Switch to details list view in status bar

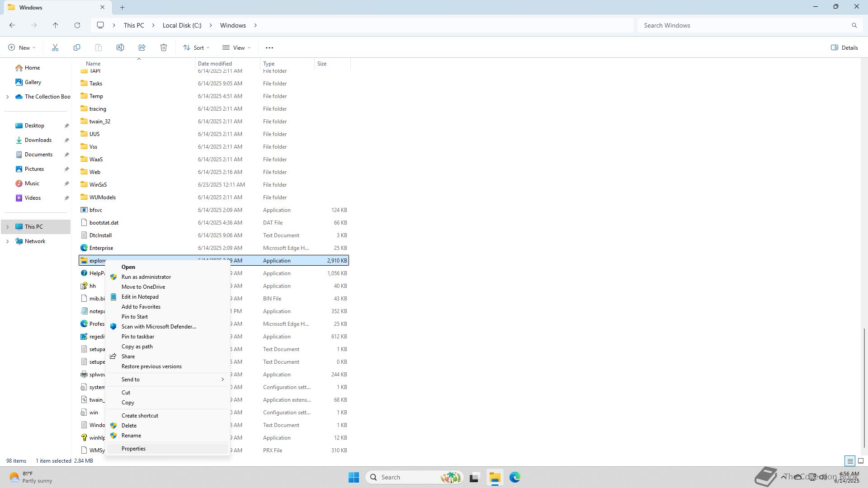point(850,461)
